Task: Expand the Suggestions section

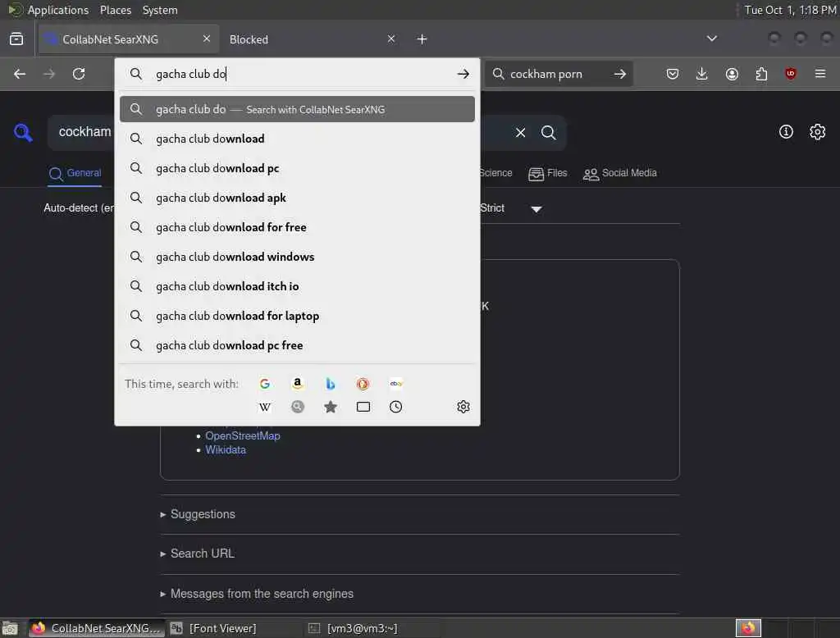Action: click(198, 514)
